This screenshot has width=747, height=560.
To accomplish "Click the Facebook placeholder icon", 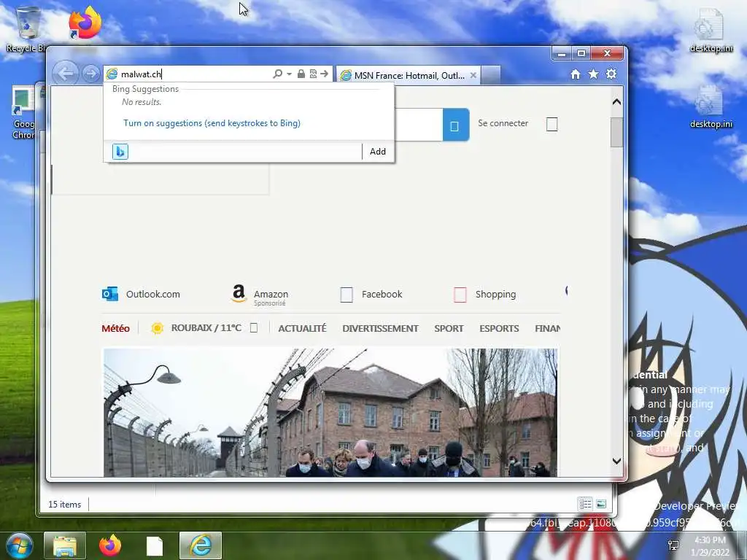I will tap(347, 295).
